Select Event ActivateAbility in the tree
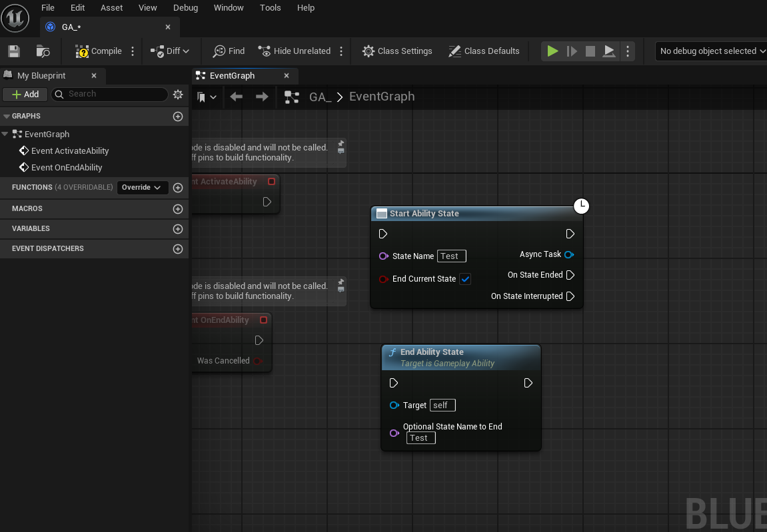 click(70, 150)
